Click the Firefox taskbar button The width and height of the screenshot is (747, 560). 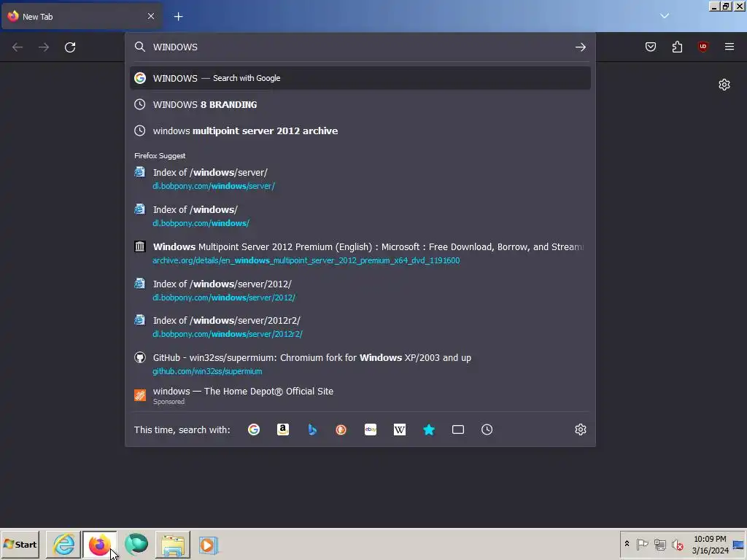pos(99,544)
